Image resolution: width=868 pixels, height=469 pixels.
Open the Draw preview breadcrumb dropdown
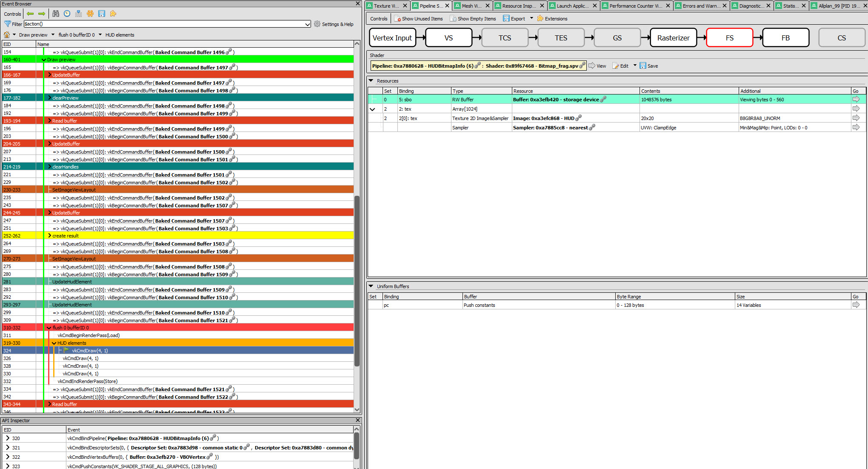click(53, 34)
